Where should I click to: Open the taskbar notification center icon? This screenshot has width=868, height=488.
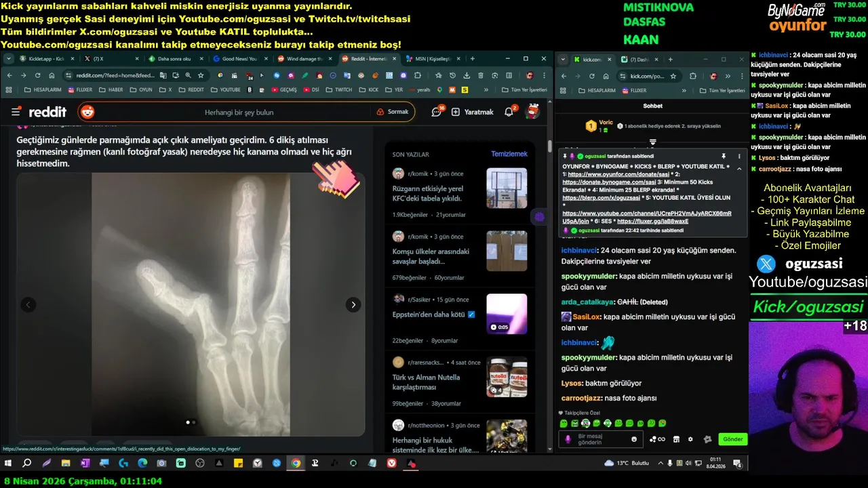click(x=738, y=464)
